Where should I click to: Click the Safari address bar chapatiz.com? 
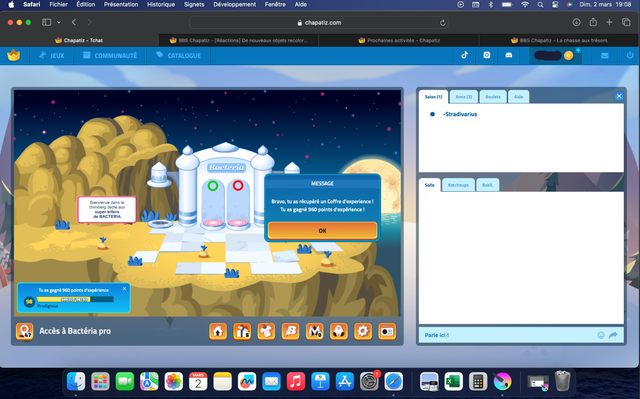319,22
